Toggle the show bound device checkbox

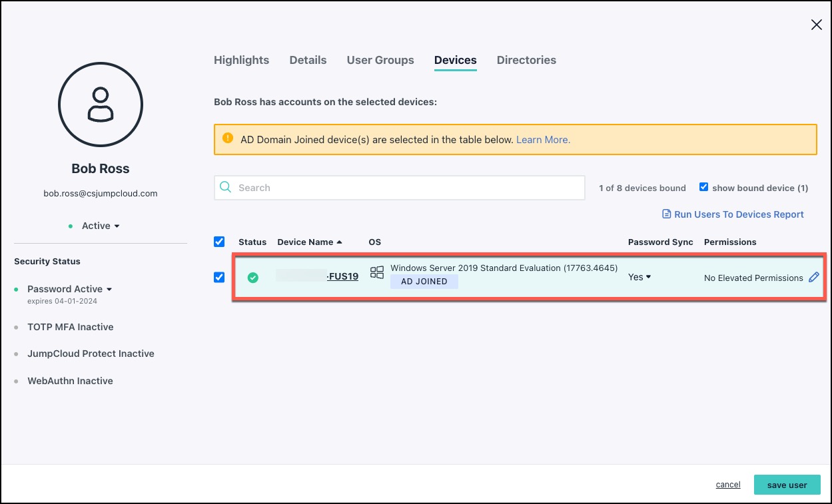pyautogui.click(x=703, y=187)
